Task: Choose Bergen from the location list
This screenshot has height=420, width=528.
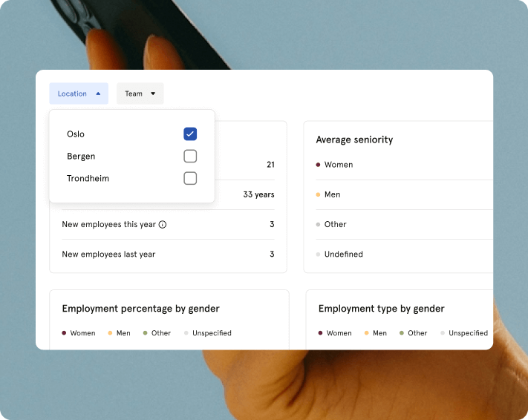Action: coord(81,157)
